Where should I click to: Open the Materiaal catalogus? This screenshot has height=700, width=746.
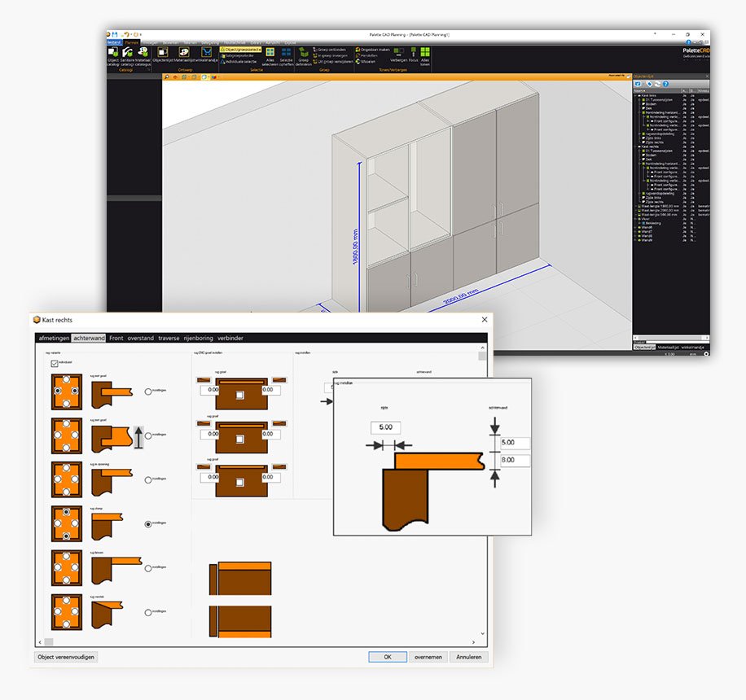click(143, 54)
